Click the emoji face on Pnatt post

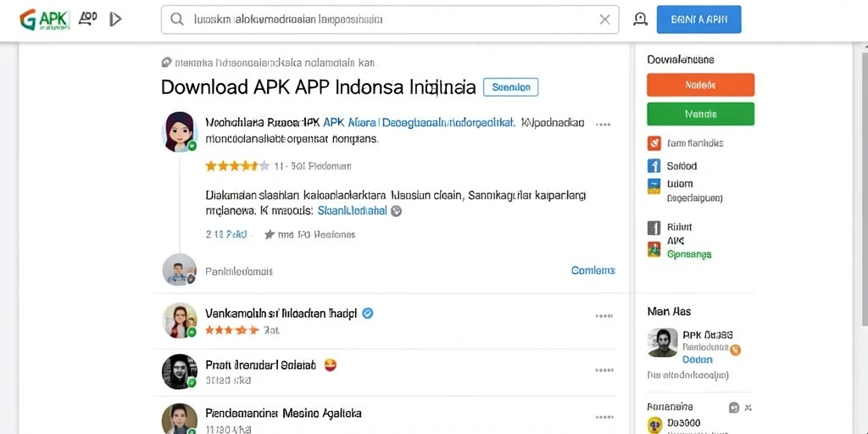coord(331,364)
